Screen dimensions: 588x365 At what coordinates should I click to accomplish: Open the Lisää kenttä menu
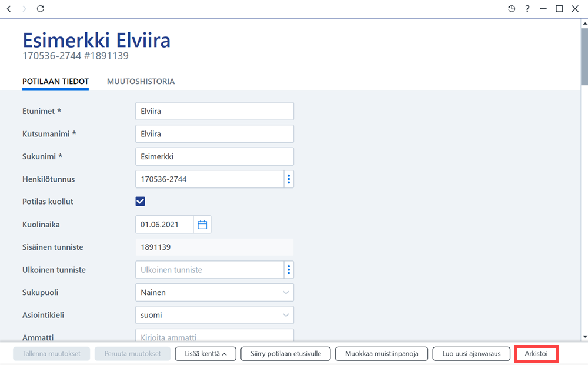(205, 353)
